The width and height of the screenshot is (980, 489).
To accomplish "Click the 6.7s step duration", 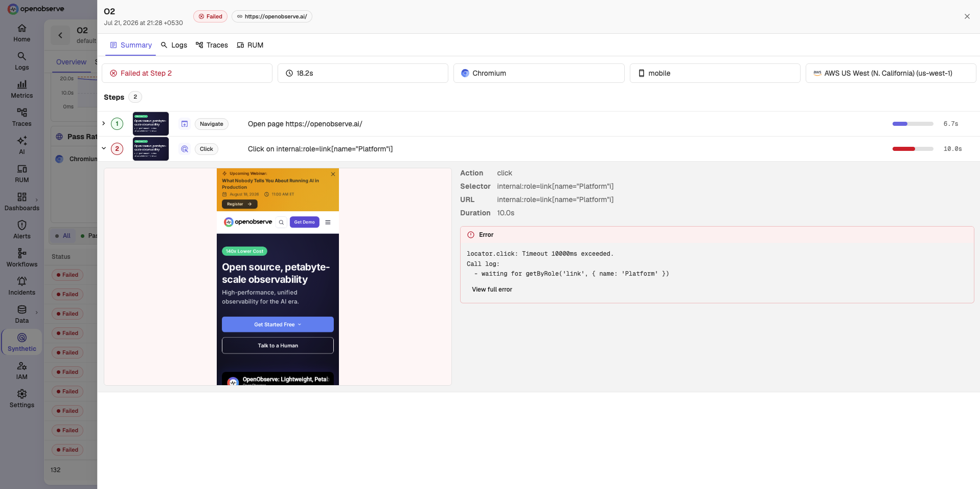I will tap(951, 124).
